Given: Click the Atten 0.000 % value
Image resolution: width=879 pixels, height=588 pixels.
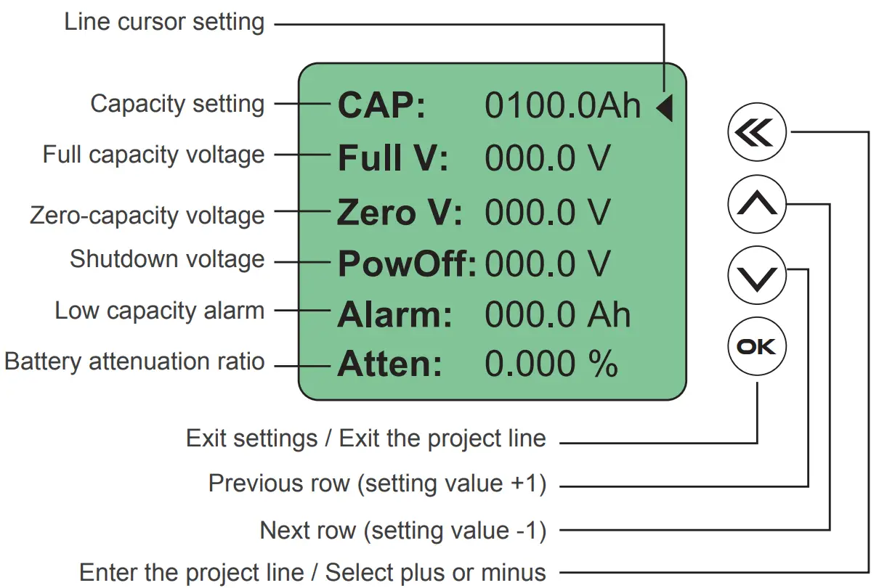Looking at the screenshot, I should 551,364.
